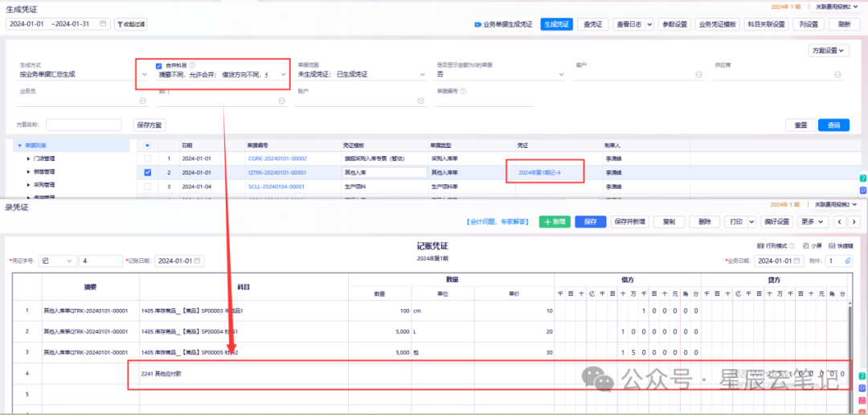Open the 部门 field selector icon
868x415 pixels.
[x=282, y=101]
